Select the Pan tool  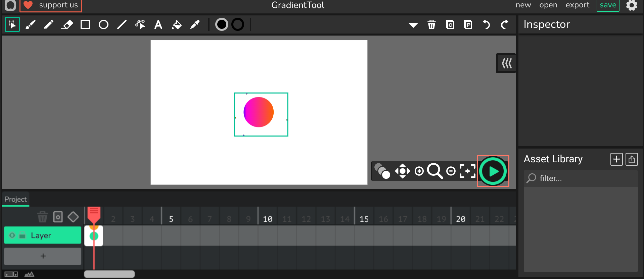pyautogui.click(x=402, y=171)
